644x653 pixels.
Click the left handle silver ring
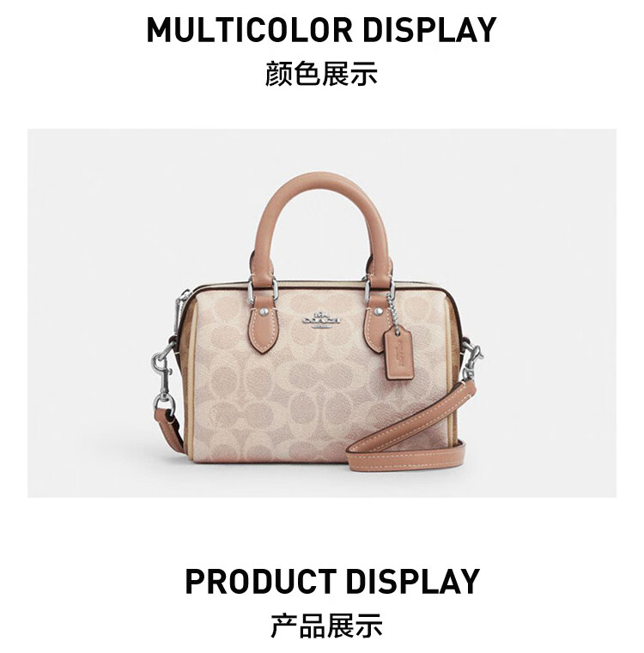263,287
